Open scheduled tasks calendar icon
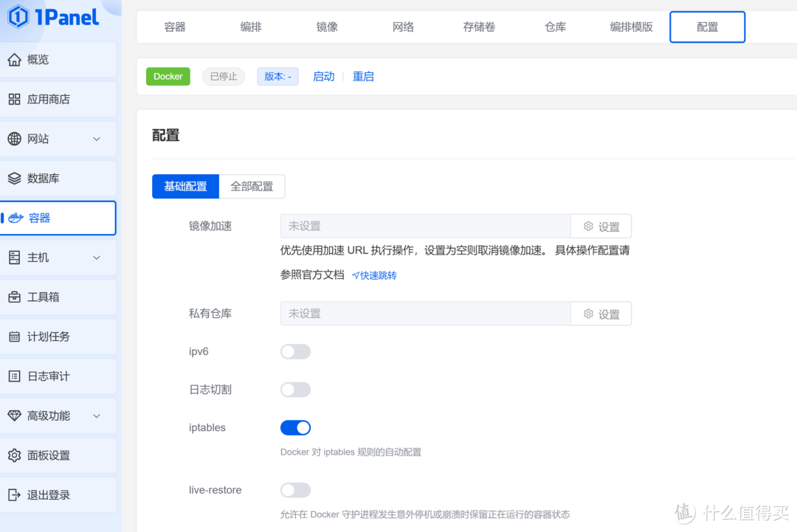 (x=14, y=337)
